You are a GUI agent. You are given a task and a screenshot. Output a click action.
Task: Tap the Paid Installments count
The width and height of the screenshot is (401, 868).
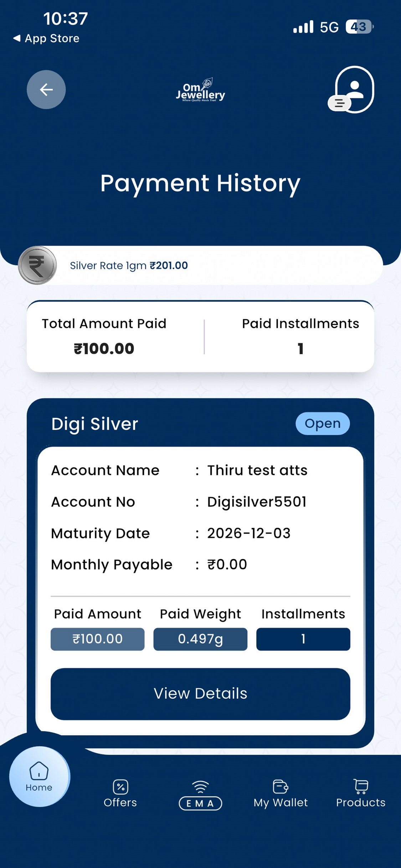coord(300,348)
